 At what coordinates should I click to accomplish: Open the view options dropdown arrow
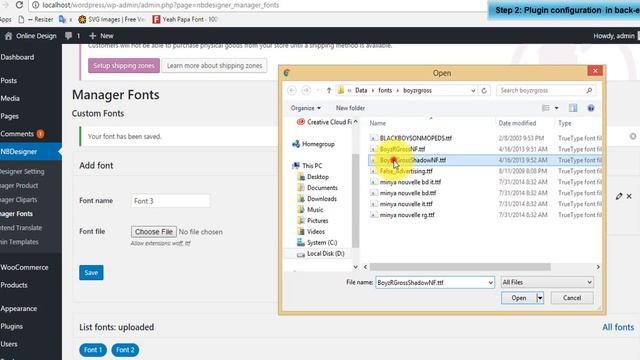tap(556, 108)
